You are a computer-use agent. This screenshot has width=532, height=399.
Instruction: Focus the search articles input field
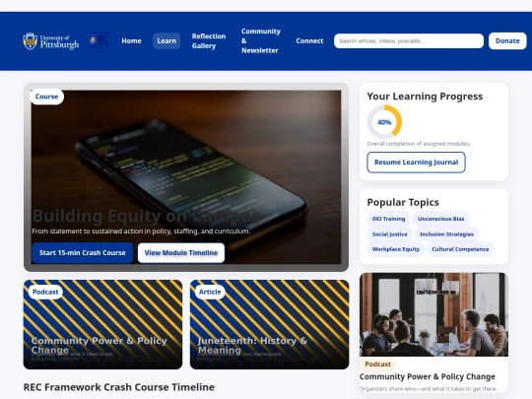409,40
